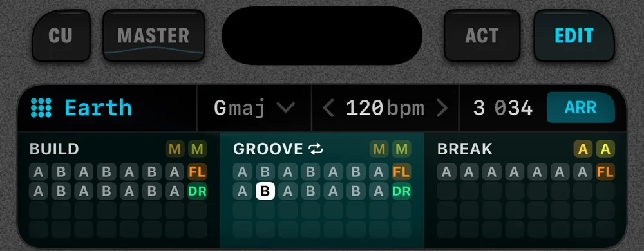
Task: Click the dot-grid icon beside Earth
Action: (x=41, y=108)
